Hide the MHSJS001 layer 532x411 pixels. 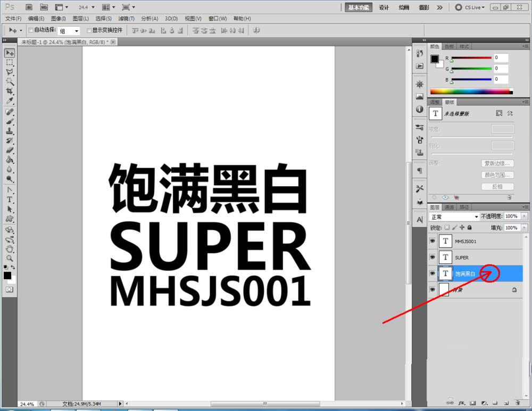(x=433, y=241)
